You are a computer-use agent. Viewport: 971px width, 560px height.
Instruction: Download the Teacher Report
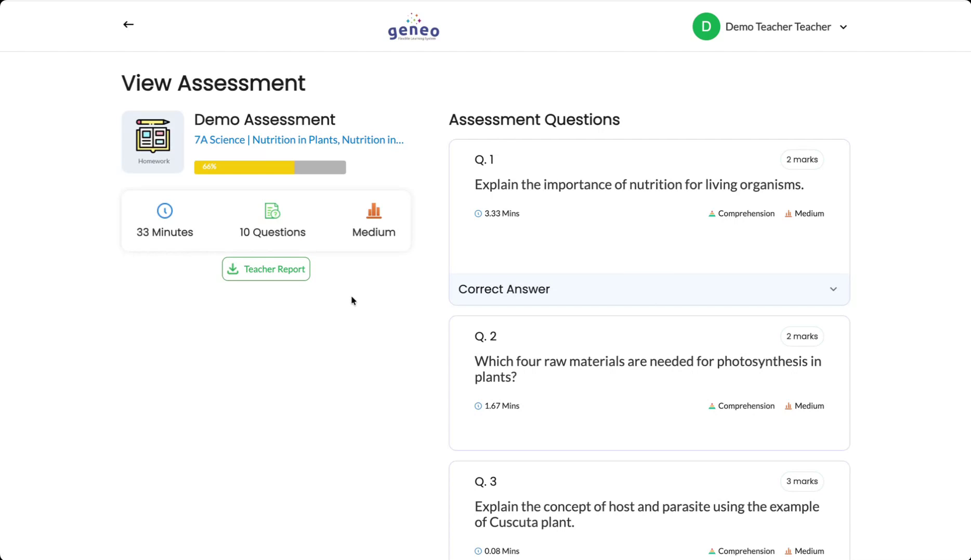(266, 269)
